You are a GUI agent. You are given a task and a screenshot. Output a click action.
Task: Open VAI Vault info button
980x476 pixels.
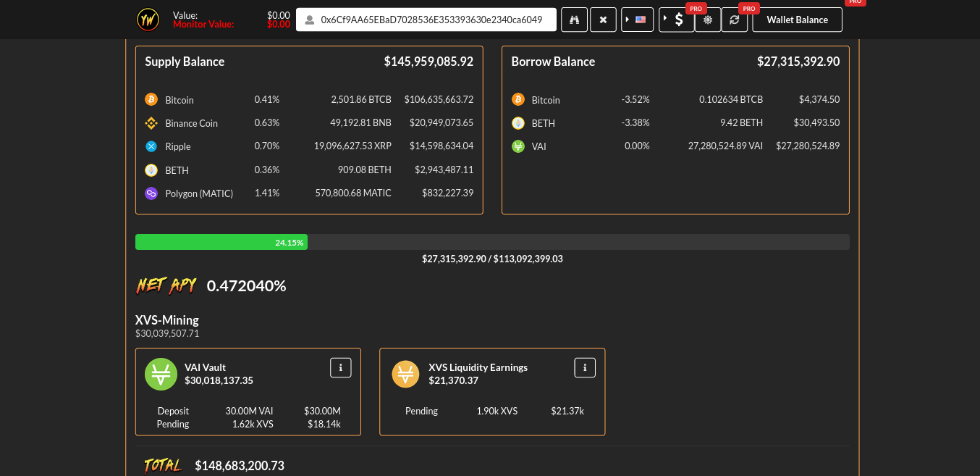pos(340,367)
